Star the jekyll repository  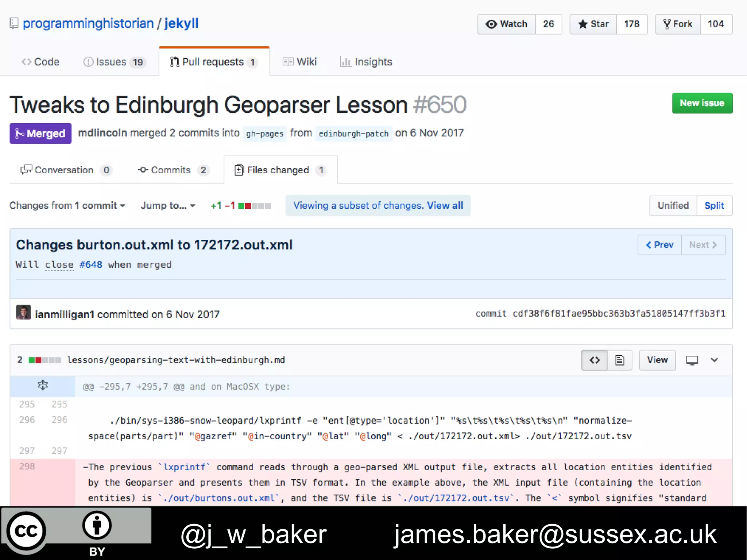(x=593, y=24)
